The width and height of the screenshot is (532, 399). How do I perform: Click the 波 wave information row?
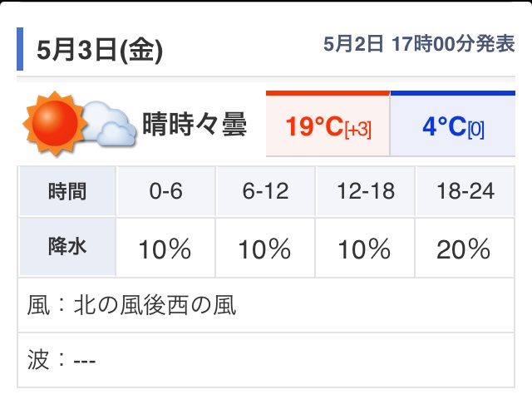(x=266, y=360)
